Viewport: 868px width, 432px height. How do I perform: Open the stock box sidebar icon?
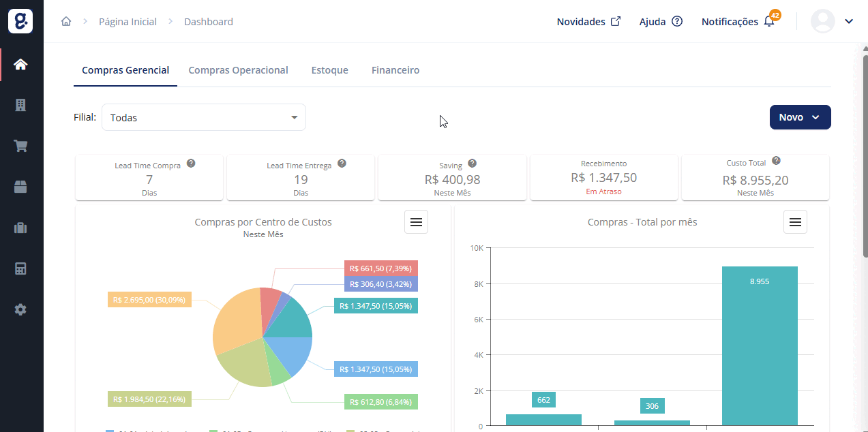point(20,187)
